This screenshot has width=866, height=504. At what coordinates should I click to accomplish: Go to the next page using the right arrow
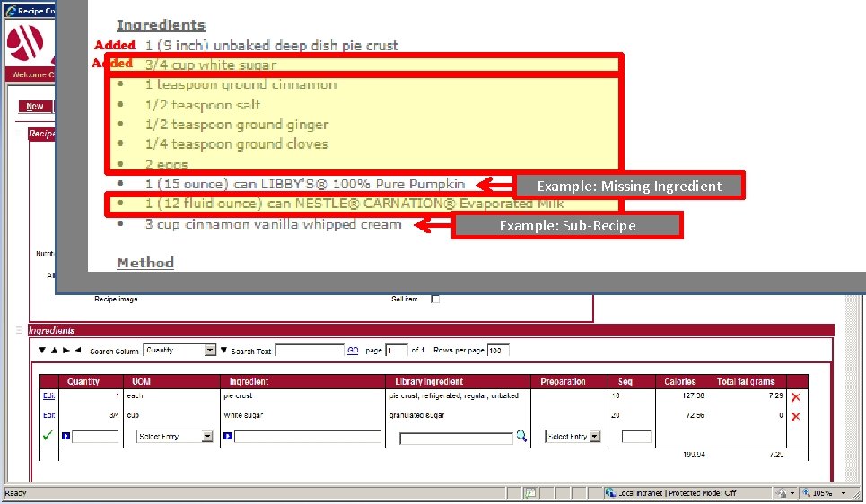tap(66, 350)
